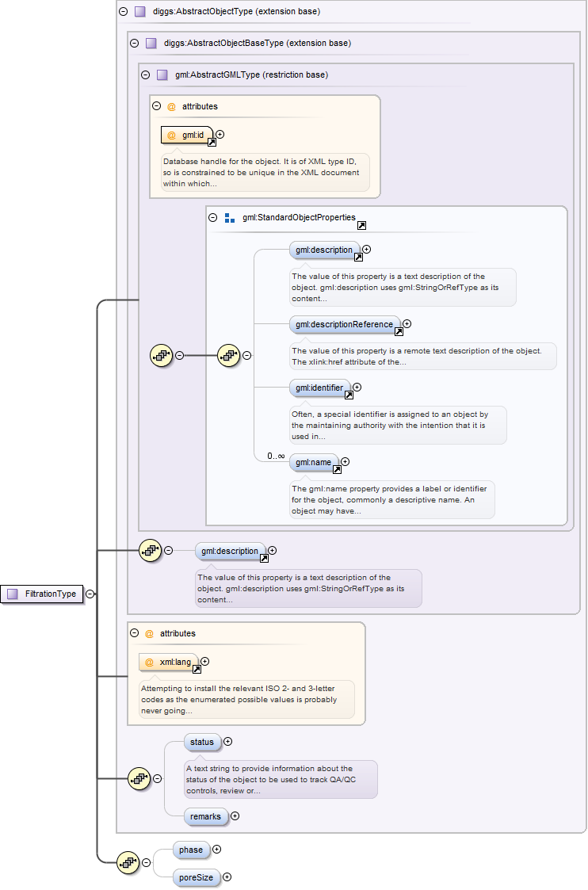Click the group icon beside gml:StandardObjectProperties
The width and height of the screenshot is (588, 890).
coord(229,218)
